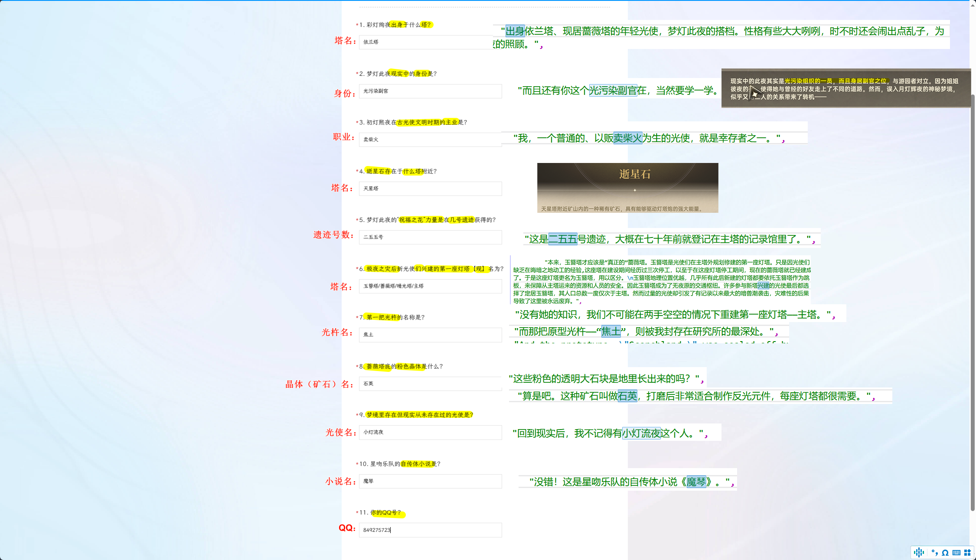Image resolution: width=976 pixels, height=560 pixels.
Task: Select the 晶体 field showing 石英
Action: (x=430, y=384)
